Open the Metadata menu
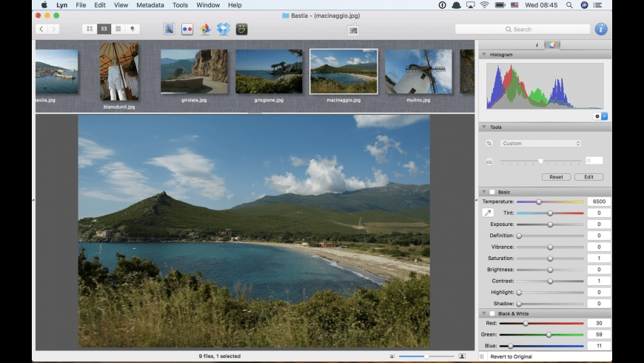This screenshot has height=363, width=644. pos(150,5)
